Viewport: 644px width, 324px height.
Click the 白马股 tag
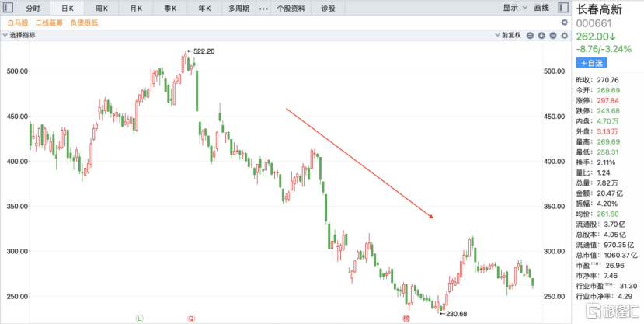click(x=17, y=23)
